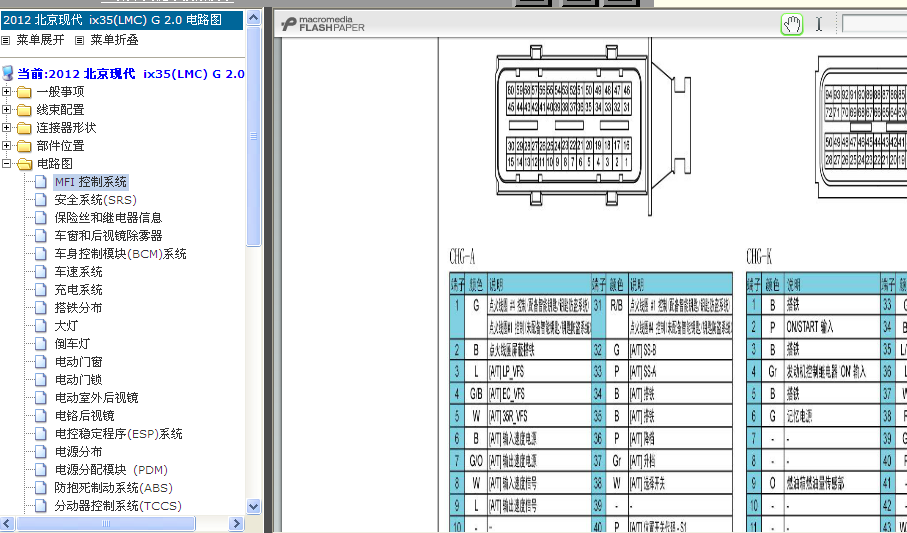Open the 车速系统 diagram
Viewport: 907px width, 533px height.
click(78, 271)
